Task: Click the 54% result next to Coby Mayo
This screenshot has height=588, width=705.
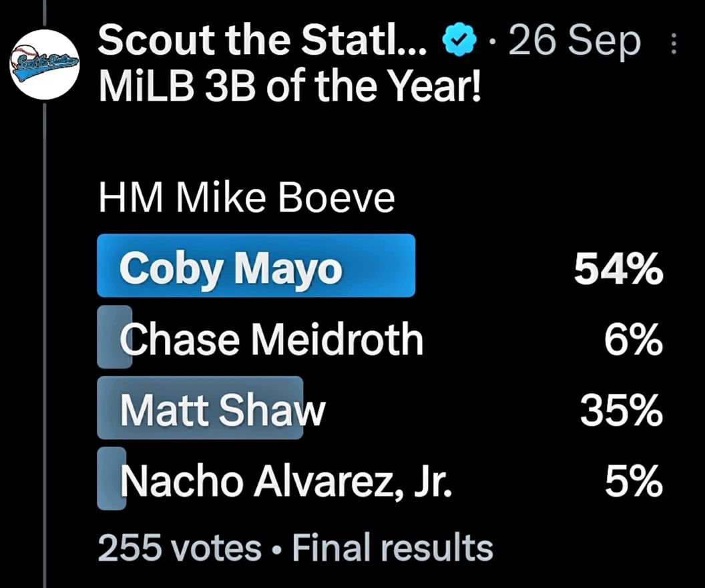Action: click(x=618, y=269)
